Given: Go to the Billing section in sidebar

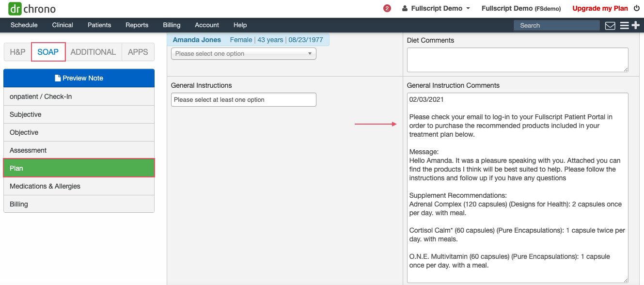Looking at the screenshot, I should pyautogui.click(x=79, y=204).
